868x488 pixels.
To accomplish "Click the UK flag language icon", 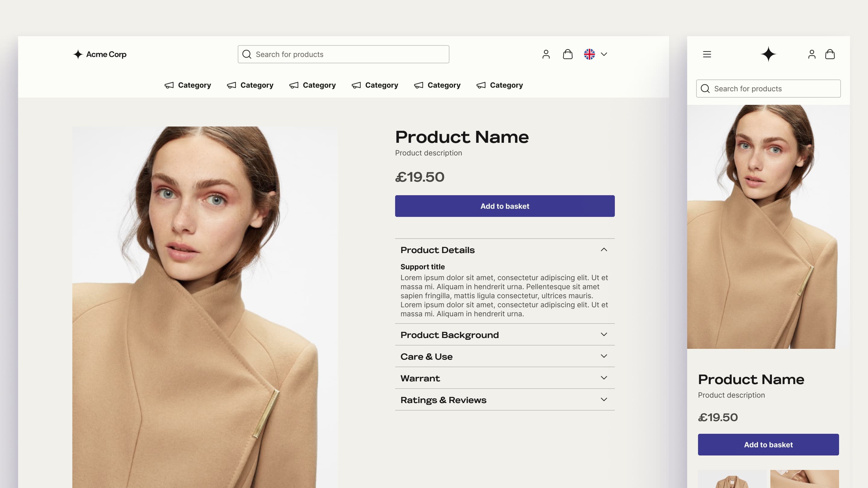I will (x=589, y=54).
